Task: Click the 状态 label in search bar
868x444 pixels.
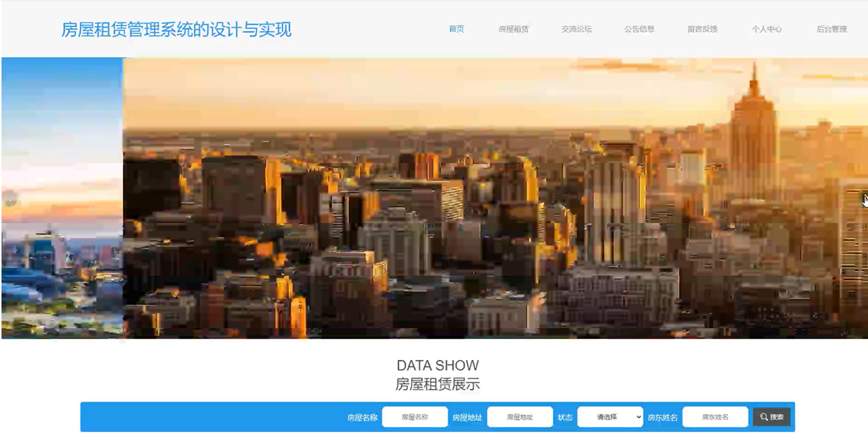Action: (x=565, y=417)
